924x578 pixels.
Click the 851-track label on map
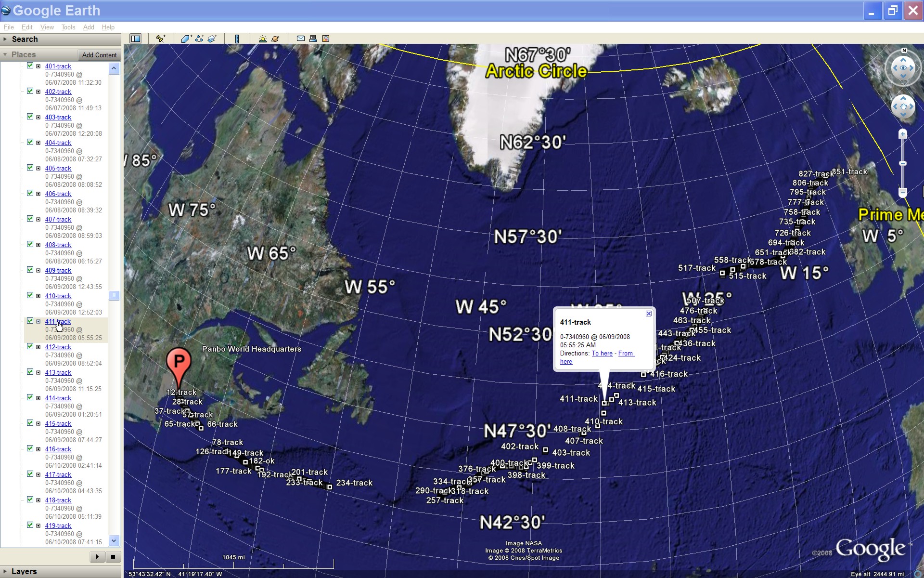point(849,171)
